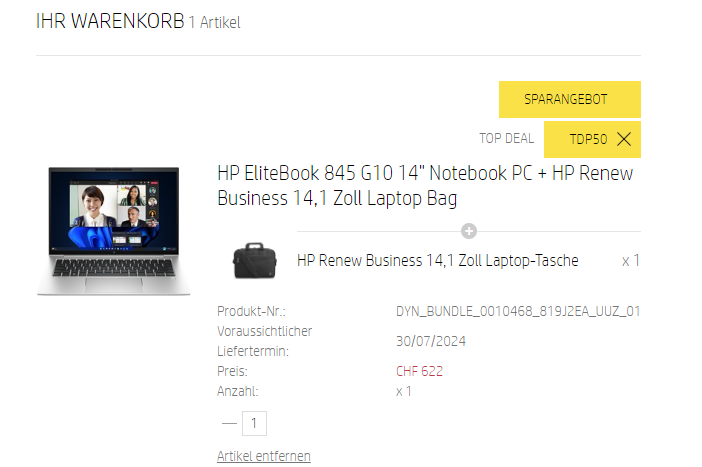
Task: Click the SPARANGEBOT yellow badge
Action: click(x=569, y=99)
